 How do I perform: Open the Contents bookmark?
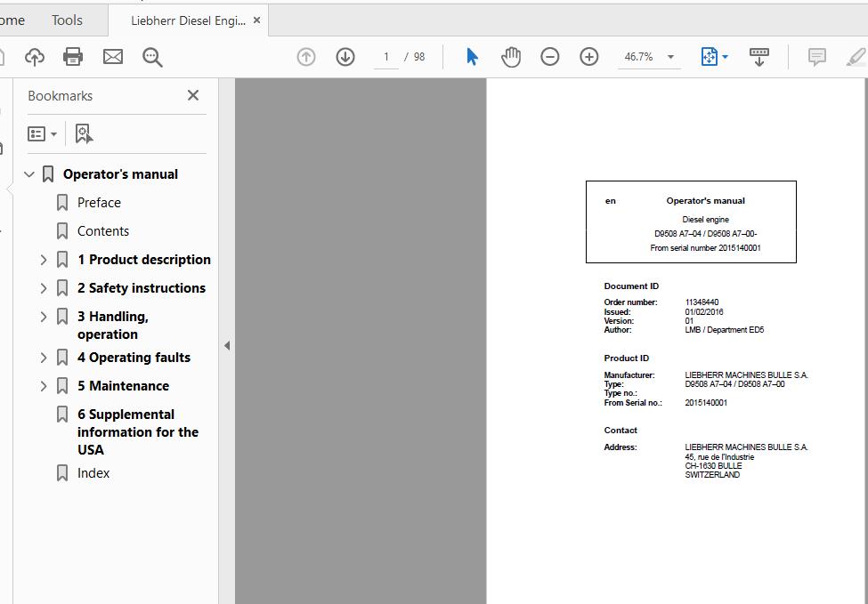point(103,230)
